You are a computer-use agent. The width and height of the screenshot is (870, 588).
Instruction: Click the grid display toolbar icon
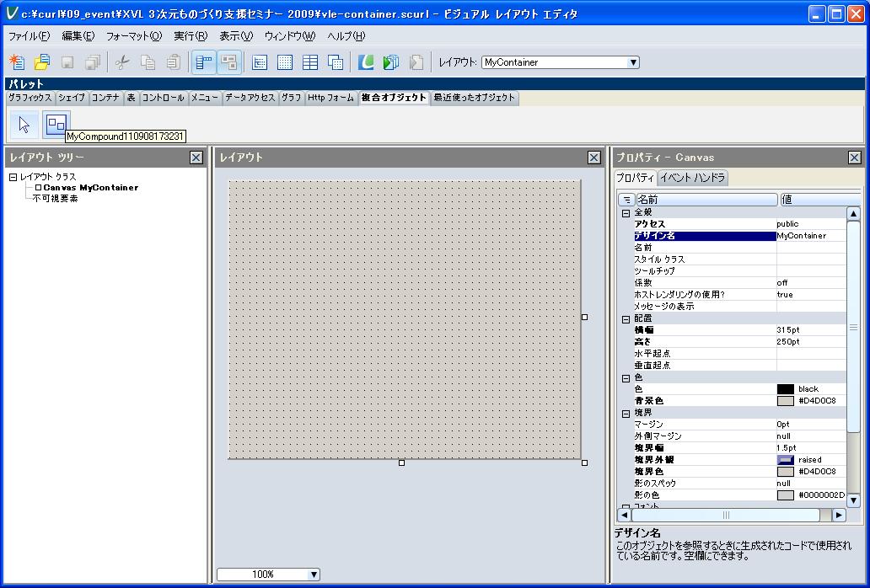(285, 62)
